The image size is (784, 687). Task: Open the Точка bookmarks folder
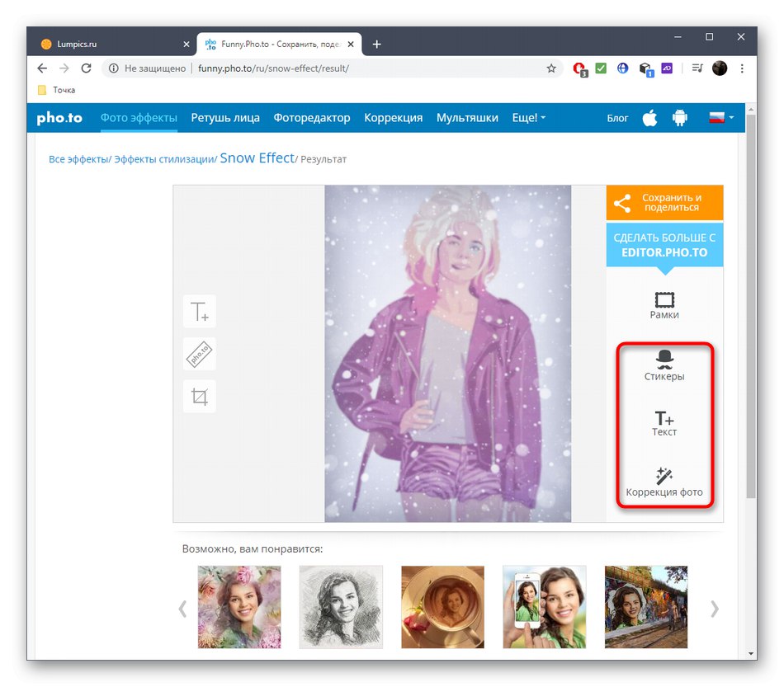(56, 90)
